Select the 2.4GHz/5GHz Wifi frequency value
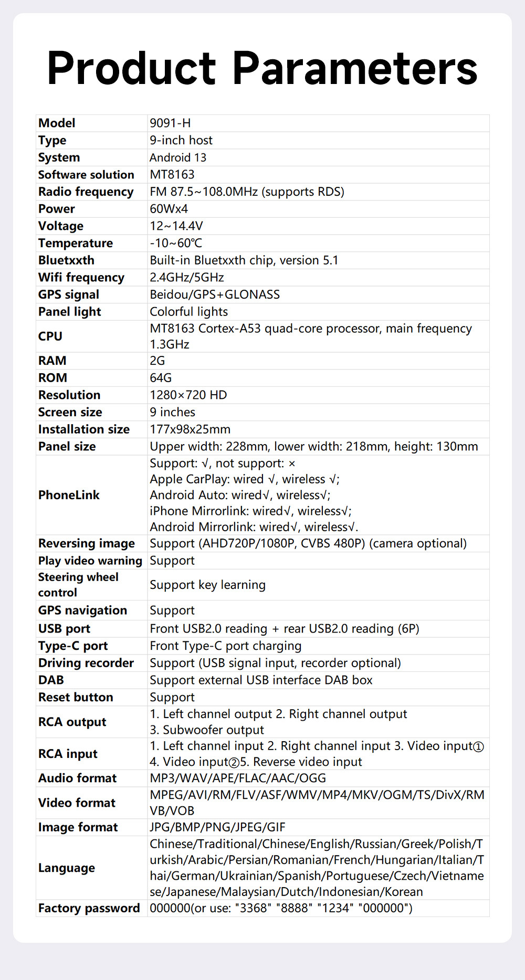Viewport: 525px width, 980px height. click(187, 277)
